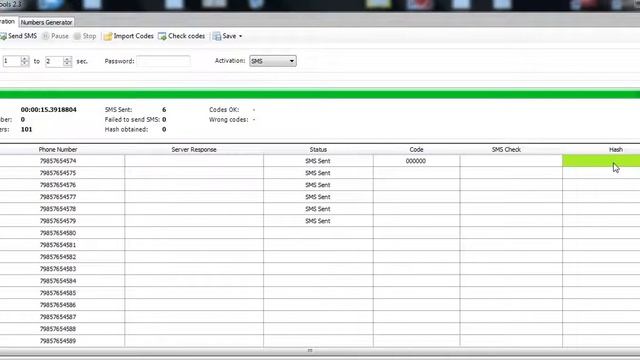Open the Activation SMS dropdown
The height and width of the screenshot is (360, 640).
[x=273, y=61]
